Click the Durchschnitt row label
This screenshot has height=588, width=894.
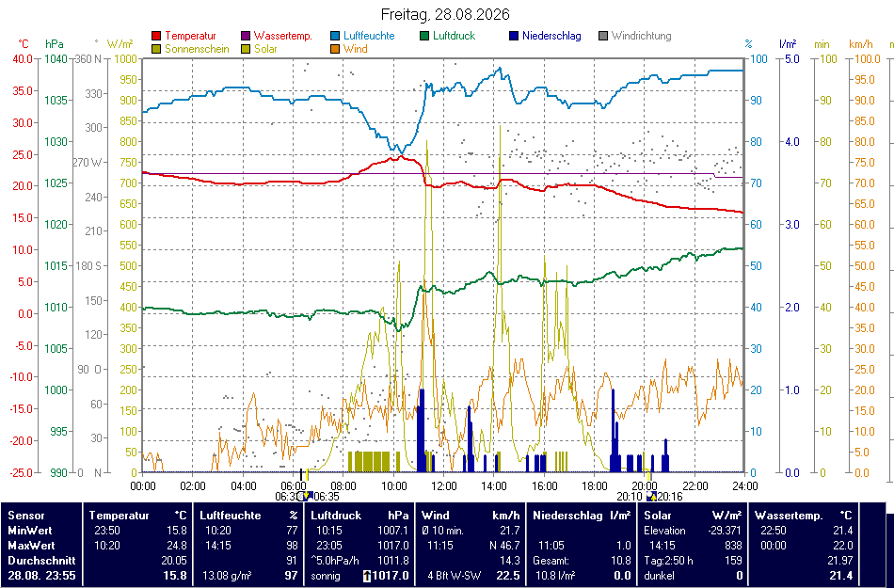click(x=41, y=561)
